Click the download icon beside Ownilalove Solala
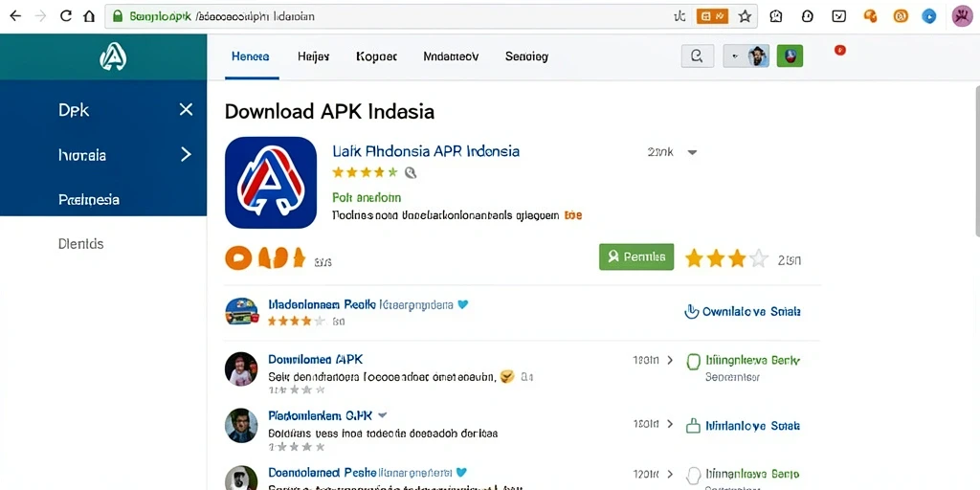Screen dimensions: 980x490 692,311
